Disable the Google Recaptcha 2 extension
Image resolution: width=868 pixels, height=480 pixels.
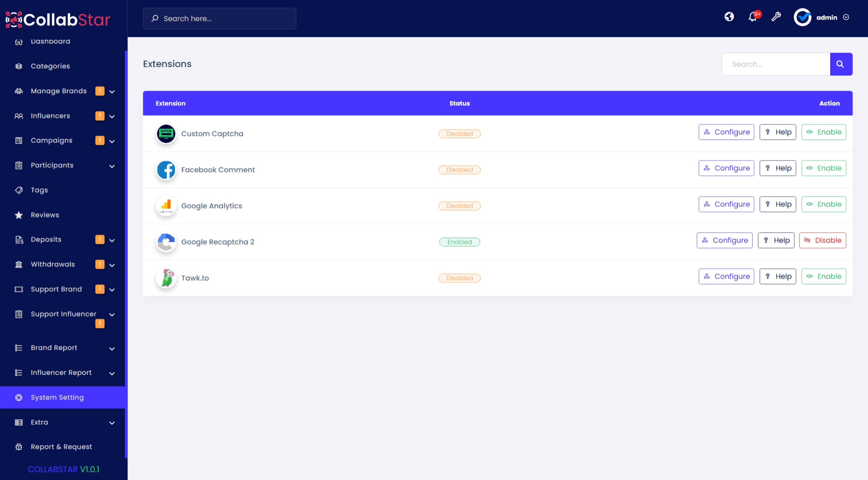[x=822, y=240]
